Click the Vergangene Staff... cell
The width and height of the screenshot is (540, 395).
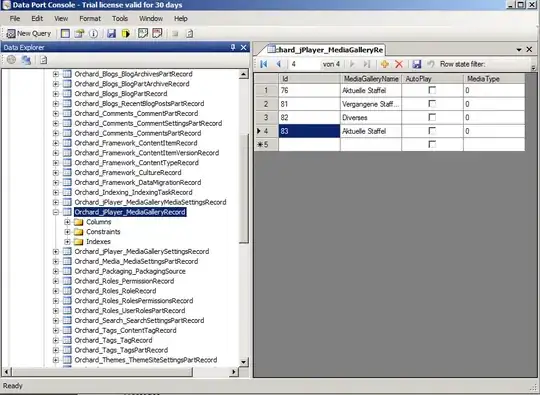(x=371, y=104)
